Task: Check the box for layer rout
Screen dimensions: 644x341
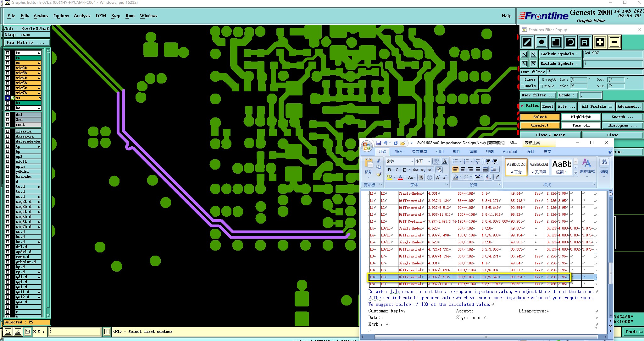Action: coord(8,125)
